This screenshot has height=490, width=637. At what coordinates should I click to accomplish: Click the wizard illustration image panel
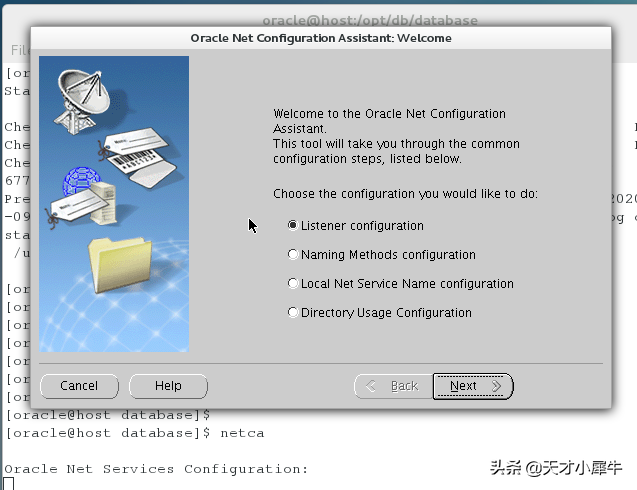pyautogui.click(x=114, y=204)
